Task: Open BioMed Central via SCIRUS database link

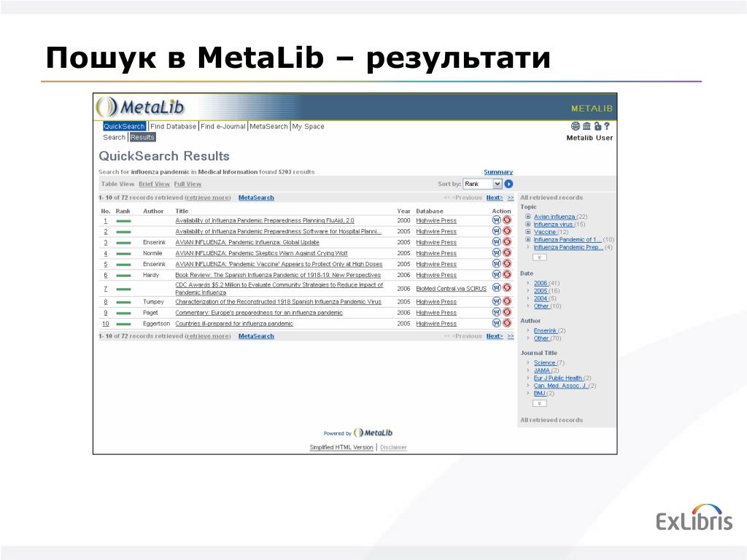Action: (x=451, y=289)
